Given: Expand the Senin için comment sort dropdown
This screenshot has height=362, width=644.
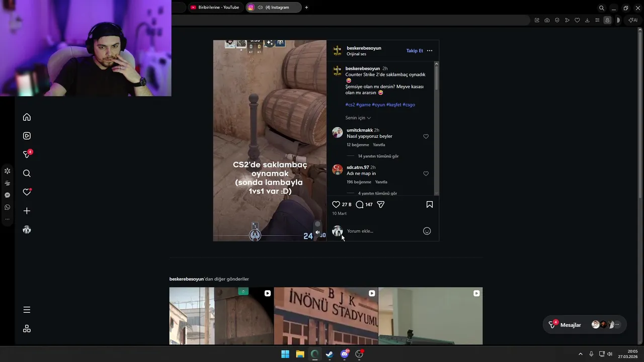Looking at the screenshot, I should click(x=358, y=118).
